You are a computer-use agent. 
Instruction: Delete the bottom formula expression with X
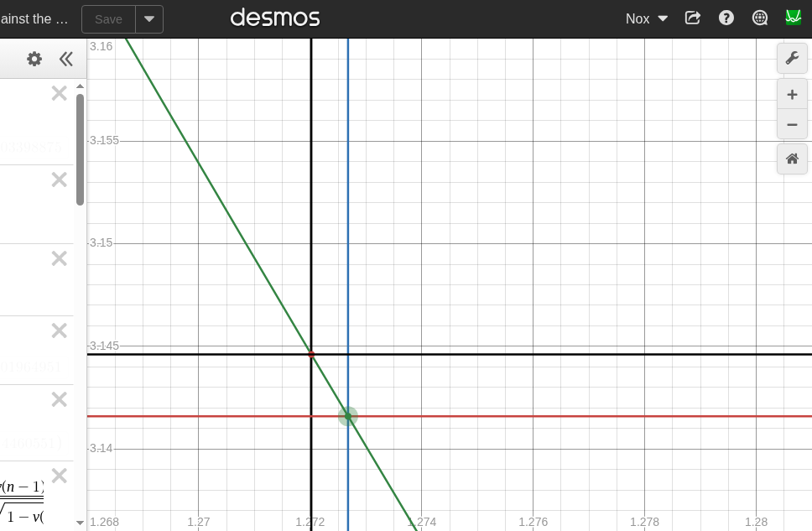(x=60, y=476)
